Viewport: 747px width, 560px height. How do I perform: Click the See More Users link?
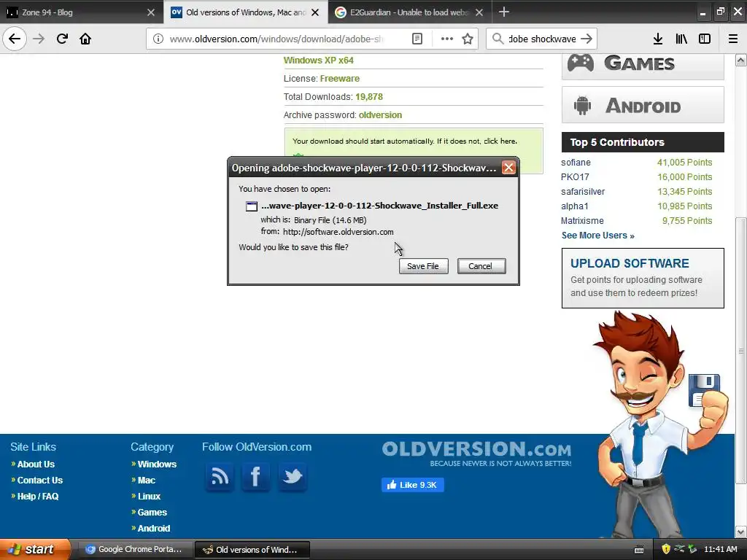[598, 236]
